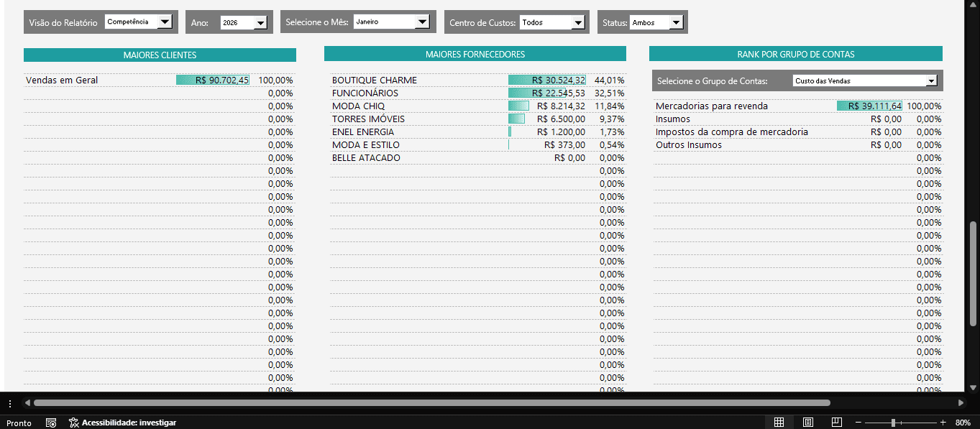The image size is (980, 429).
Task: Click the Visão do Relatório label
Action: (63, 23)
